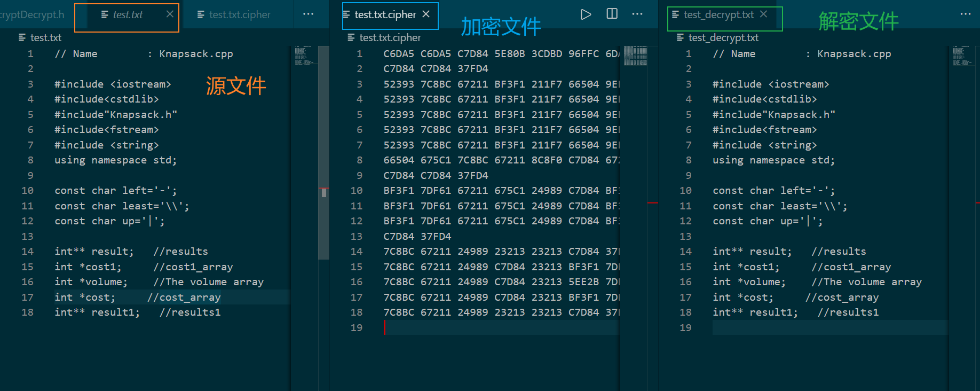Click the file icon on the test.txt tab
Viewport: 980px width, 391px height.
click(x=105, y=14)
